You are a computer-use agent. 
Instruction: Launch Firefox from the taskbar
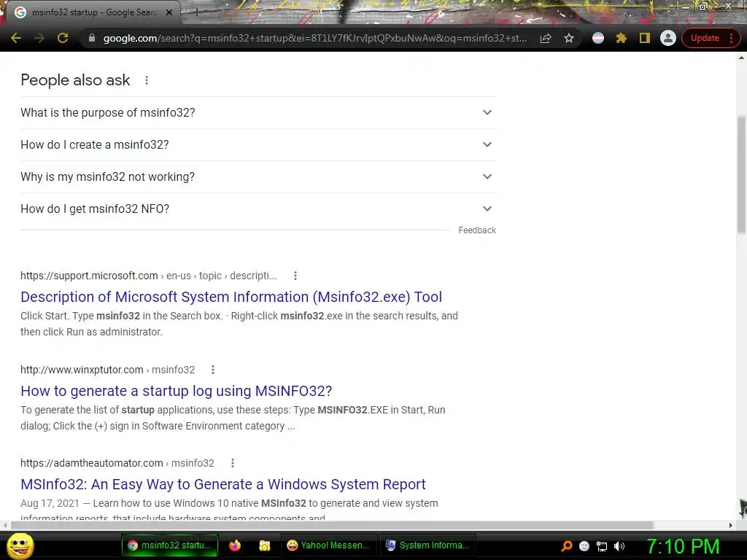click(x=235, y=545)
